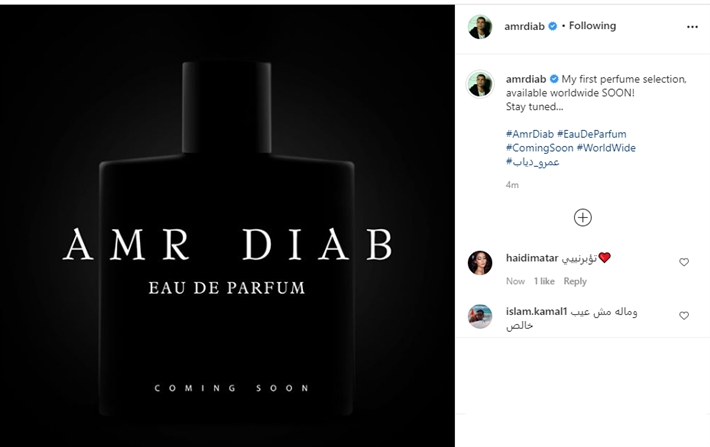Like islam.kamal1's comment with heart icon
The image size is (710, 447).
coord(684,316)
